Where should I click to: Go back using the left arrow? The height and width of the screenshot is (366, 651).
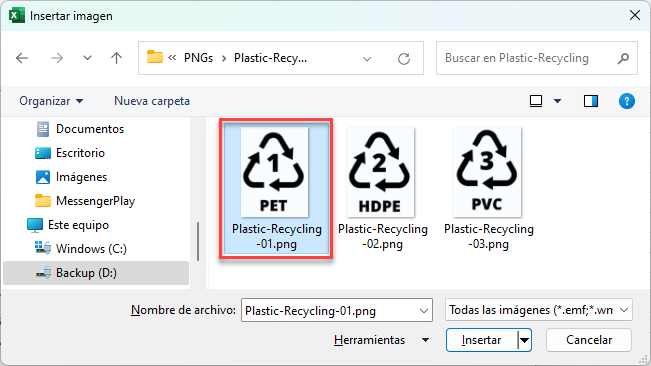click(x=22, y=58)
